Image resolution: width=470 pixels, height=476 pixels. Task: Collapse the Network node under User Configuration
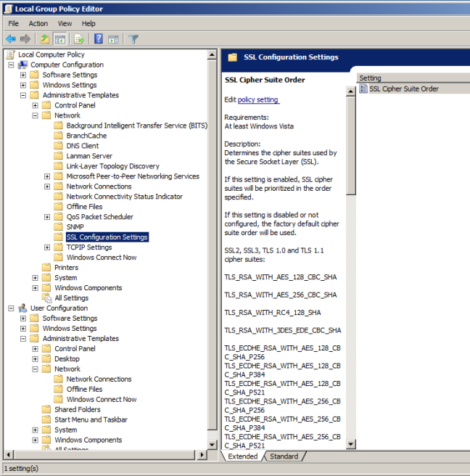(x=36, y=369)
